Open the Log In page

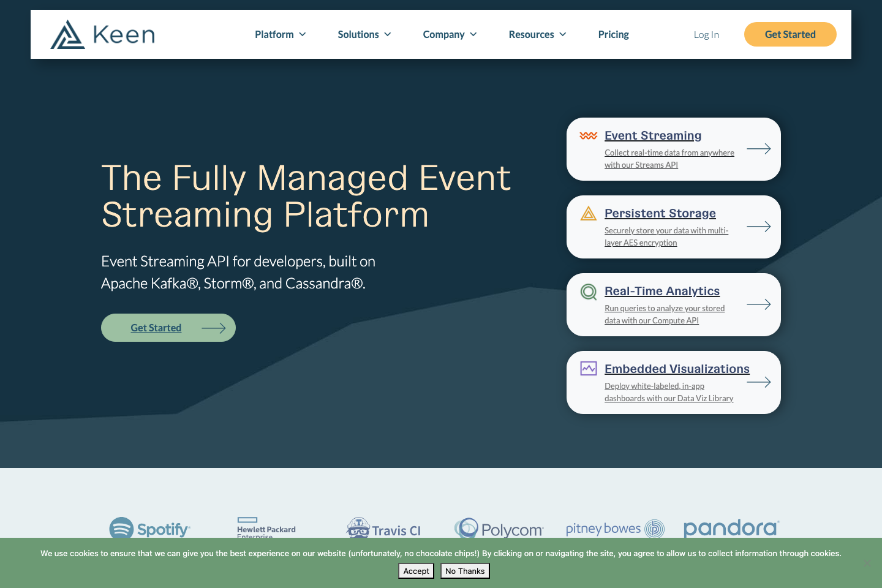coord(706,34)
